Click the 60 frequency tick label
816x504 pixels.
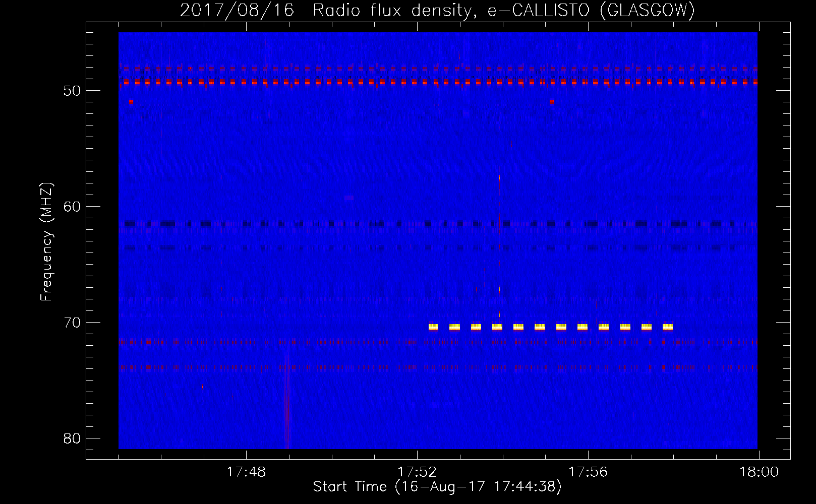coord(72,207)
